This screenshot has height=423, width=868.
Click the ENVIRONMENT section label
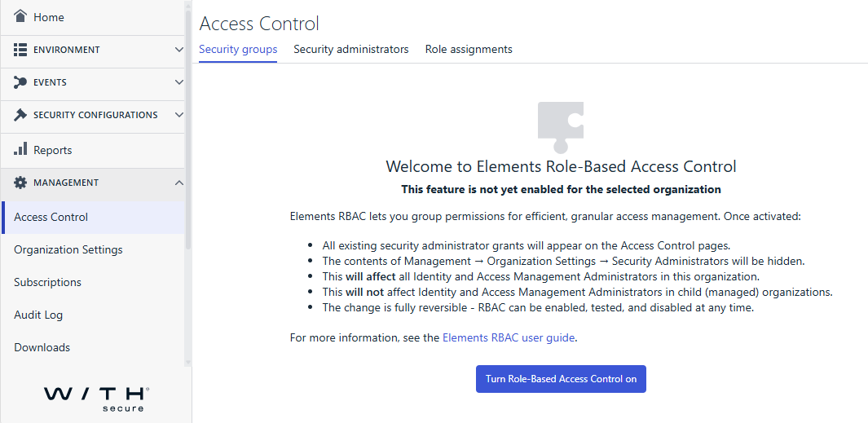pos(67,50)
